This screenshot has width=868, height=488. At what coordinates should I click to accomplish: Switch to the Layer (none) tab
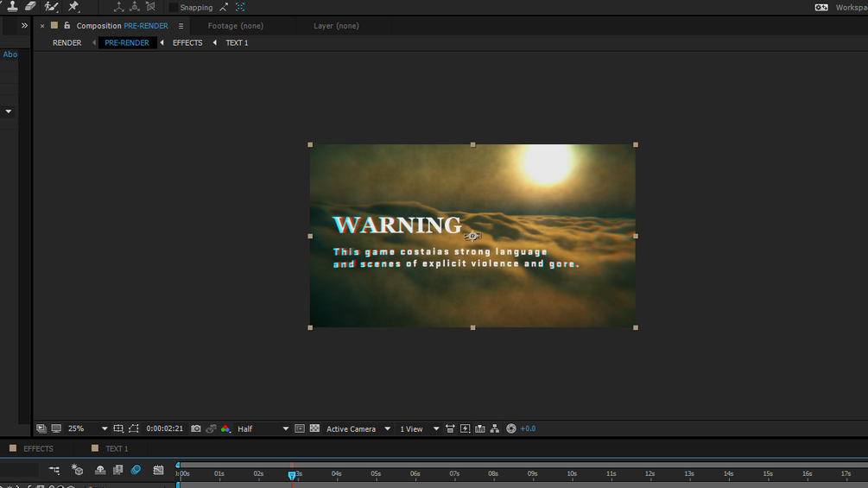[x=337, y=25]
